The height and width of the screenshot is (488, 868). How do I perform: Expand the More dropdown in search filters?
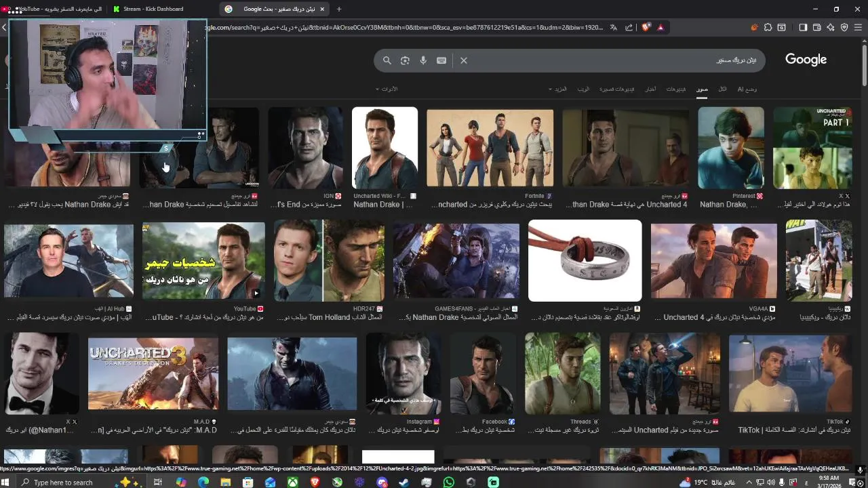point(558,89)
